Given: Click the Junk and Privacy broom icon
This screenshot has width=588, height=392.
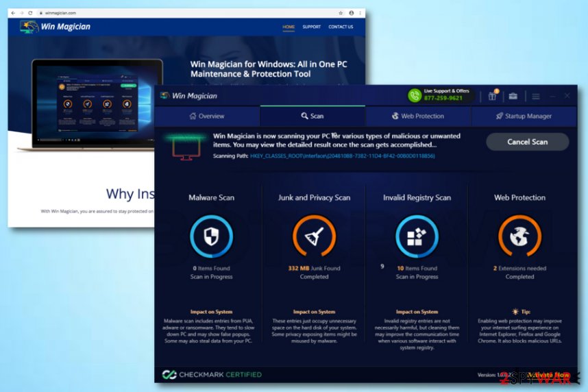Looking at the screenshot, I should (x=314, y=236).
